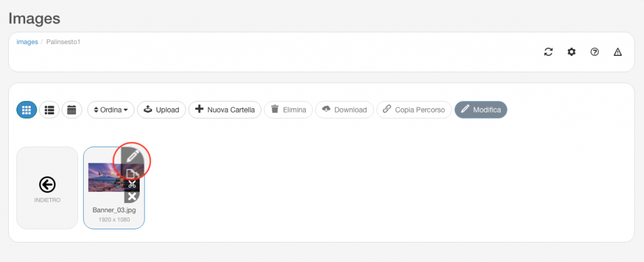Screen dimensions: 644x262
Task: Switch to the grid thumbnail view
Action: point(26,110)
